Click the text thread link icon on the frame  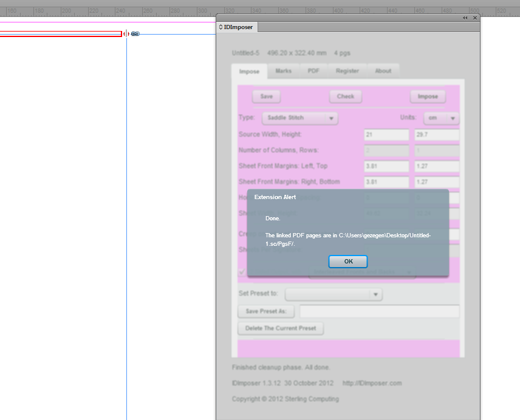tap(135, 34)
